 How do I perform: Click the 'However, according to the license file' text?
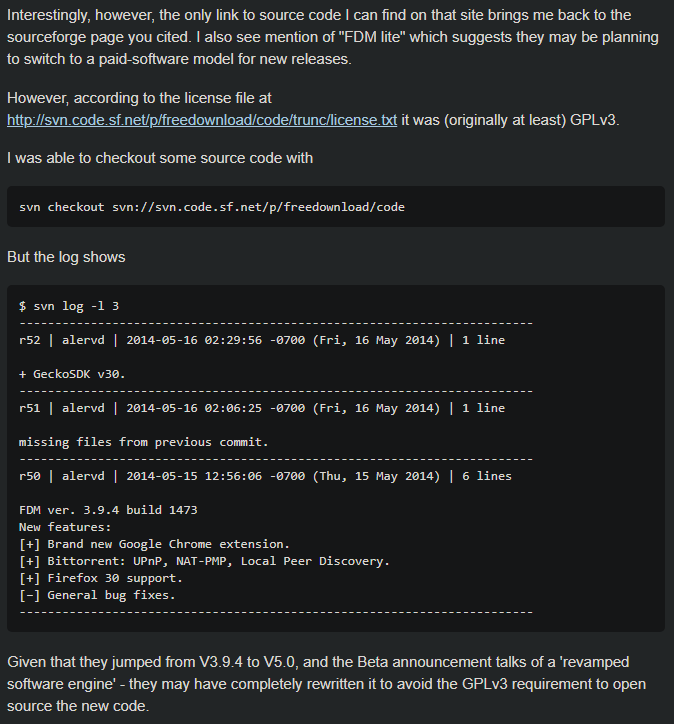139,98
